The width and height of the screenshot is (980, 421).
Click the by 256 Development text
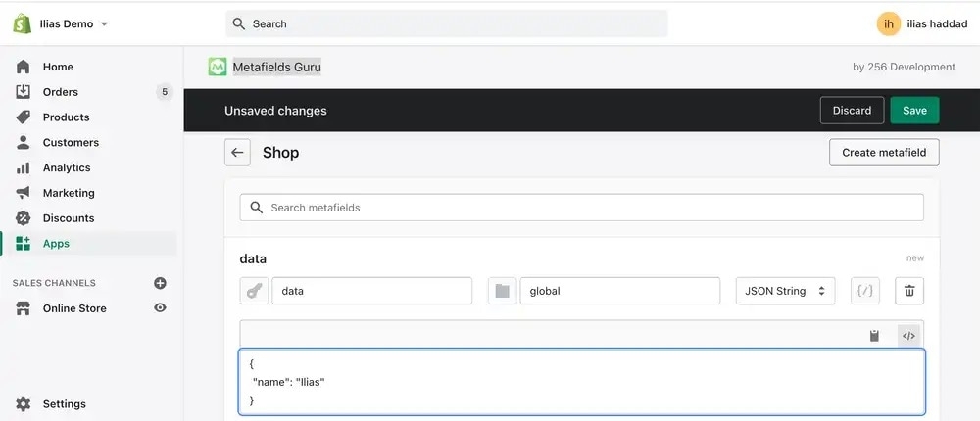[904, 67]
